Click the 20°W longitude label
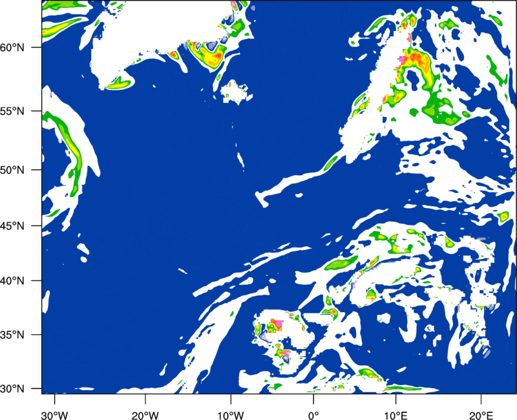517x420 pixels. pyautogui.click(x=145, y=415)
